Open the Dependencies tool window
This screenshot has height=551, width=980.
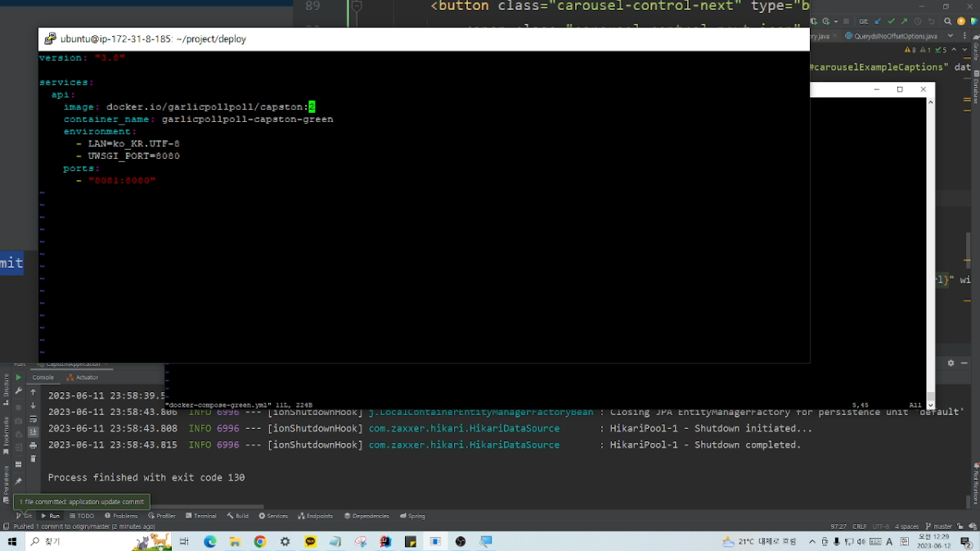(366, 516)
